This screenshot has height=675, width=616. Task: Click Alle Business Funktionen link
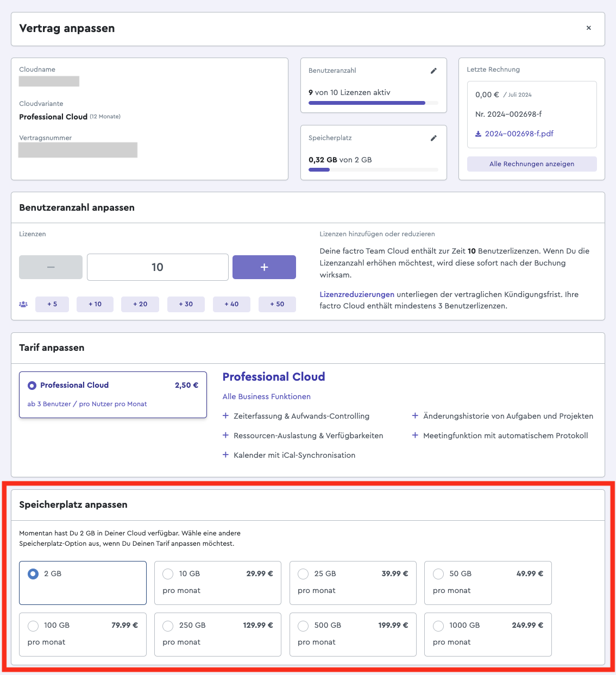click(267, 396)
